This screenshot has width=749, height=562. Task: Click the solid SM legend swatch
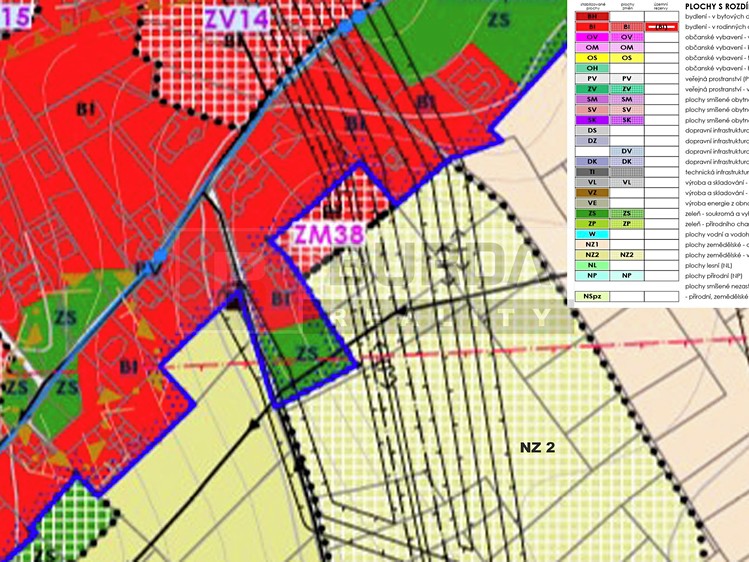pyautogui.click(x=592, y=99)
